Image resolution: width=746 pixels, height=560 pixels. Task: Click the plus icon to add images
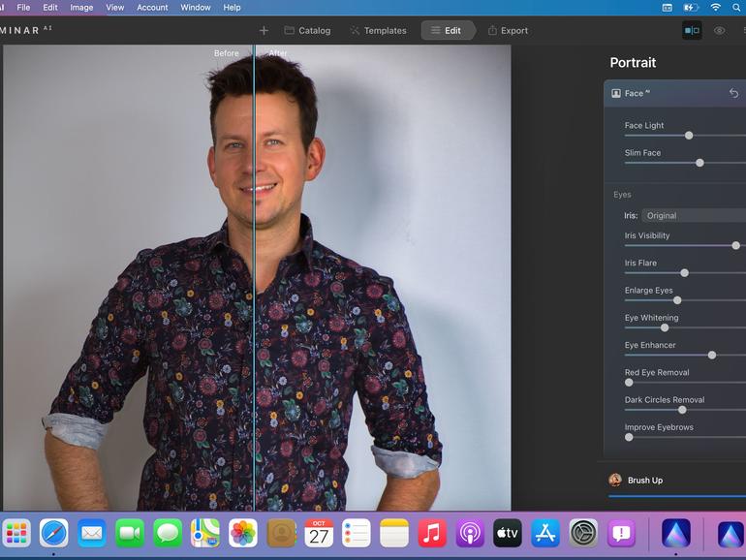264,30
